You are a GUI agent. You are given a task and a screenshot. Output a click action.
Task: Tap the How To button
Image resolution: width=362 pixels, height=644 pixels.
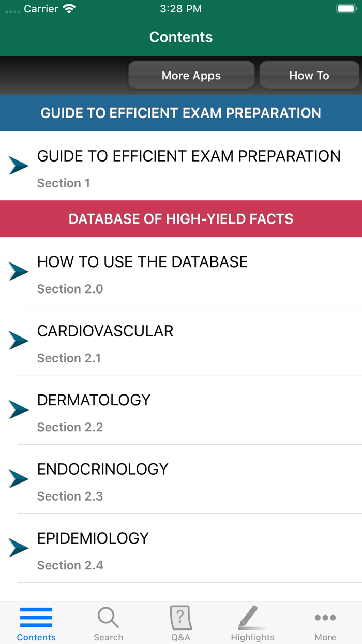tap(309, 75)
